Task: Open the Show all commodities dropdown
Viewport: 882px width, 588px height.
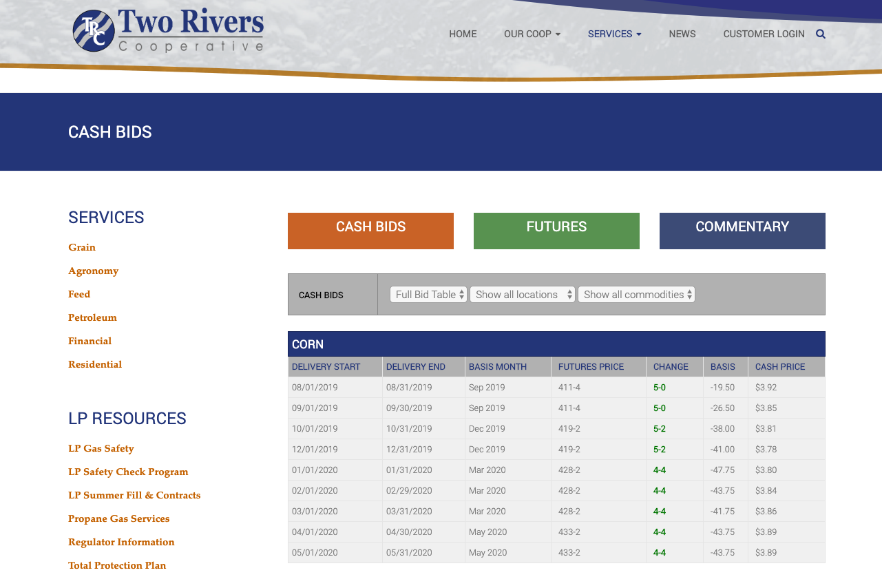Action: coord(637,295)
